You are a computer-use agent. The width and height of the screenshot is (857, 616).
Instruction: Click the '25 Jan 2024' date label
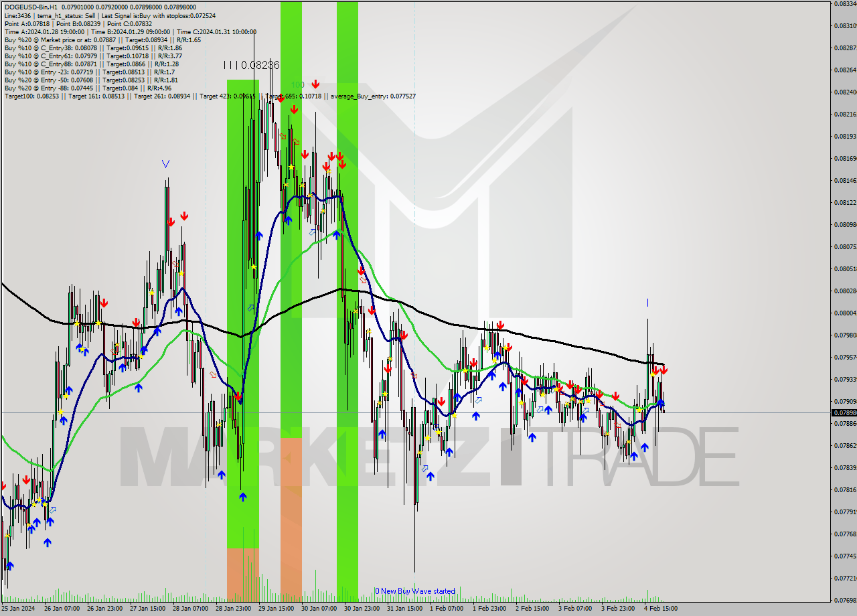point(18,609)
